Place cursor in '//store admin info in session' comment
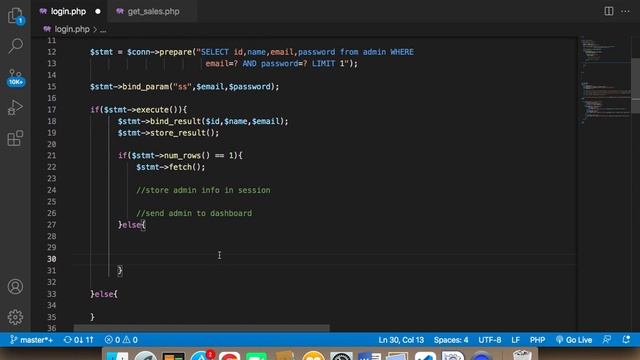This screenshot has width=640, height=360. pos(203,190)
